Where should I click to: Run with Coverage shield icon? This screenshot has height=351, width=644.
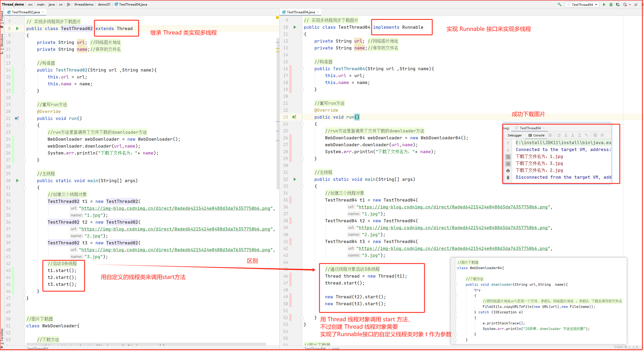click(618, 5)
